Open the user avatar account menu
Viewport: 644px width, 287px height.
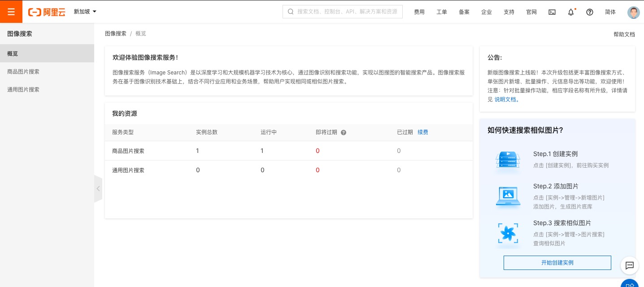633,12
